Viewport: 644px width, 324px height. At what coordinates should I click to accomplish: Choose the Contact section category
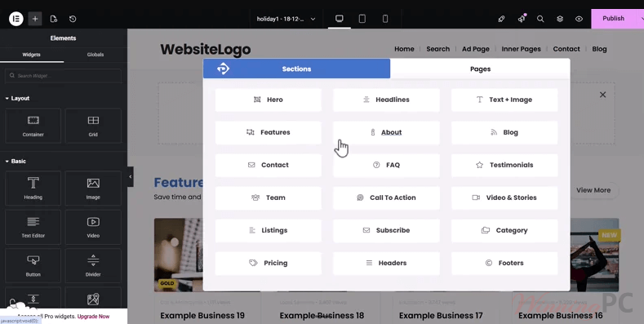pyautogui.click(x=269, y=165)
